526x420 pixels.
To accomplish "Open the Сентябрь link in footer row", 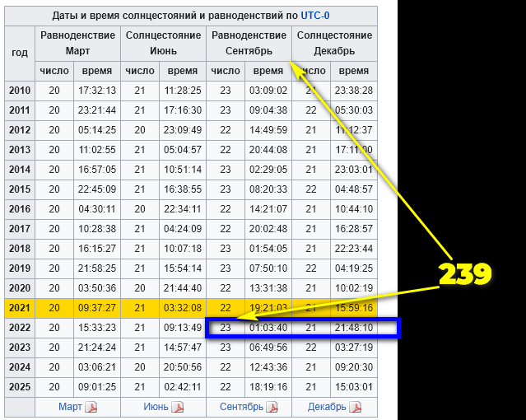I will tap(241, 407).
